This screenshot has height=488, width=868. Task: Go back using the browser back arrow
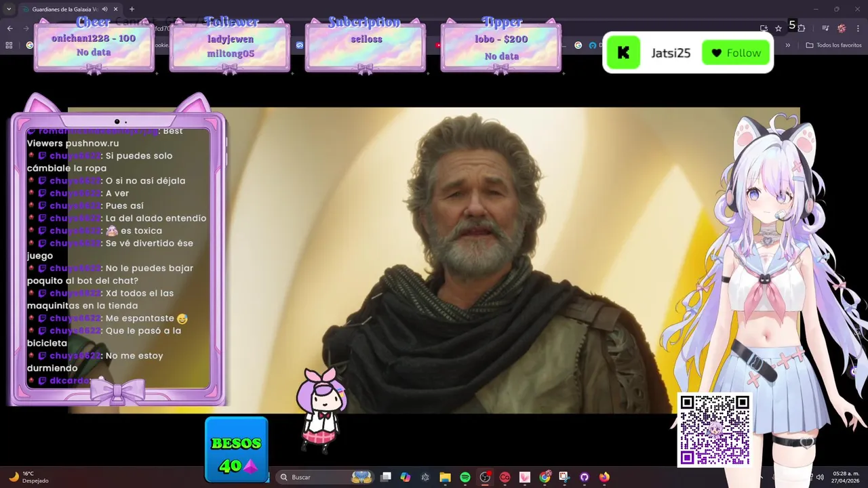point(9,28)
